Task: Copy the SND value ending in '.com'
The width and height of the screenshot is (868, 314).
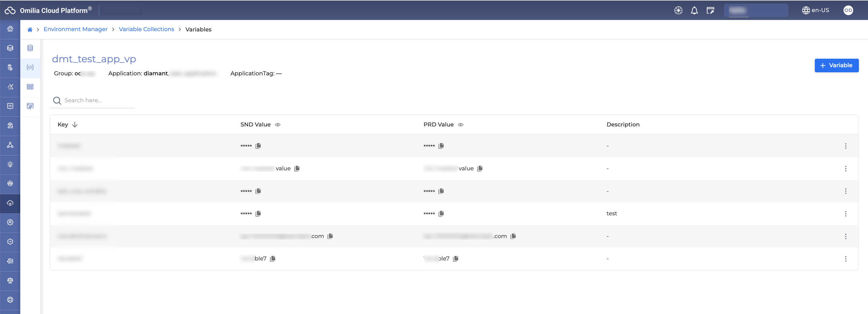Action: [x=330, y=236]
